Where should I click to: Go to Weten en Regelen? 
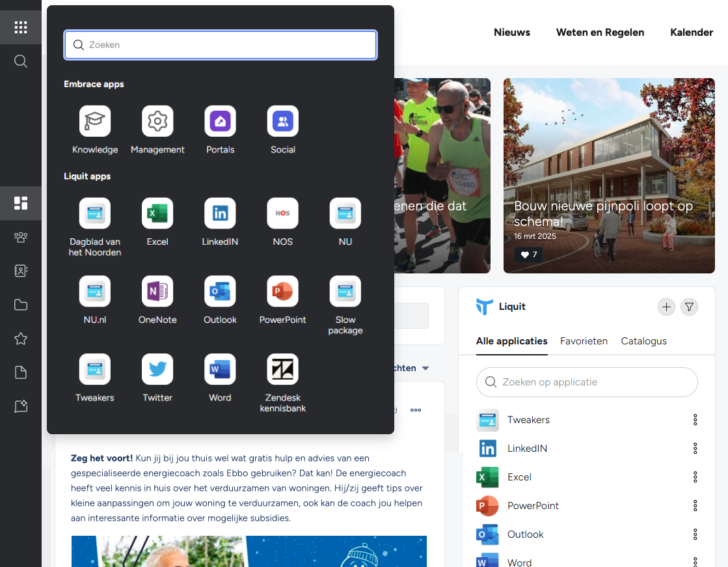click(x=600, y=33)
